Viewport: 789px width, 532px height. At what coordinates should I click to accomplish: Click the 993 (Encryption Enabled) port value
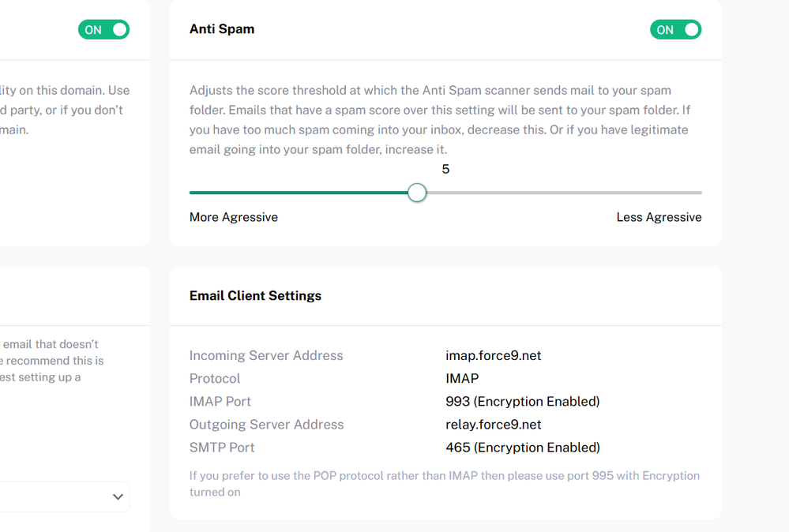pyautogui.click(x=523, y=402)
